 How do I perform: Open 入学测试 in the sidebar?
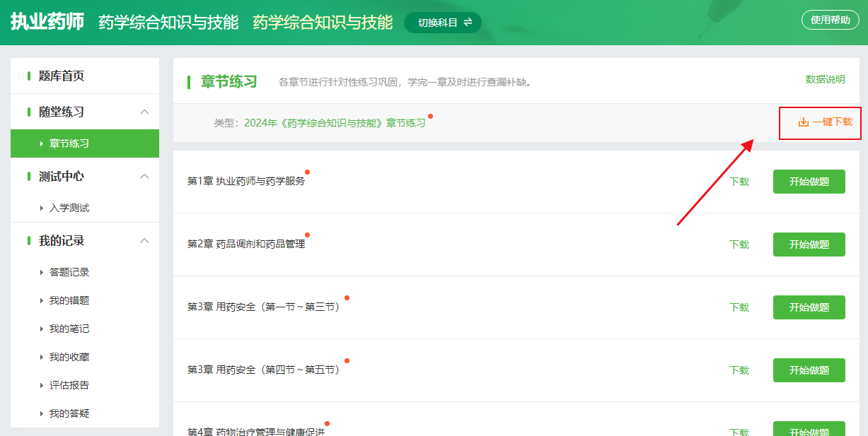click(x=69, y=208)
